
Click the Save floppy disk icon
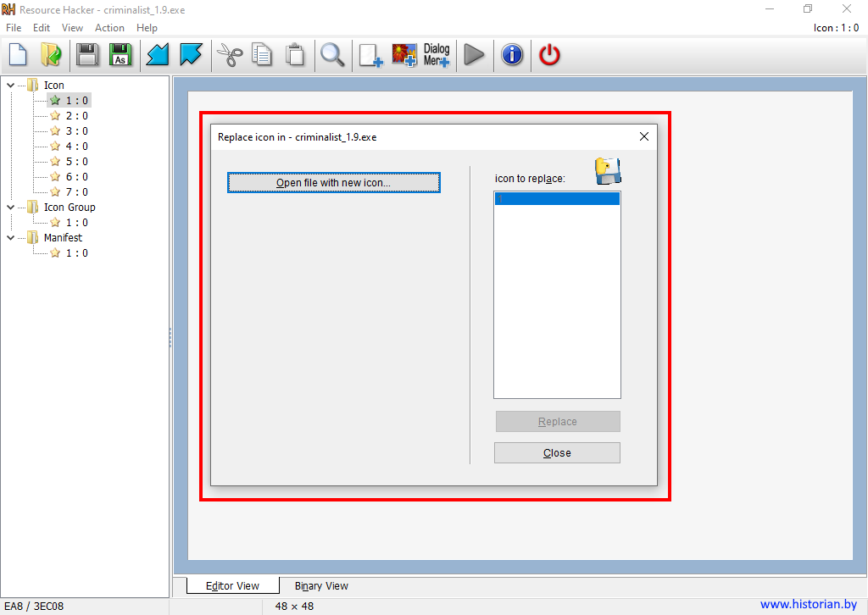point(86,56)
